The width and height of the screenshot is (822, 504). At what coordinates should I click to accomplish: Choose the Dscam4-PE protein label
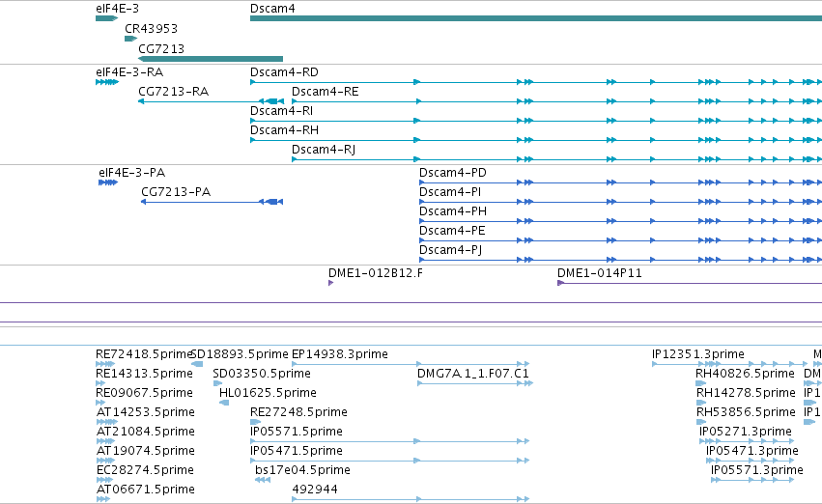(452, 231)
